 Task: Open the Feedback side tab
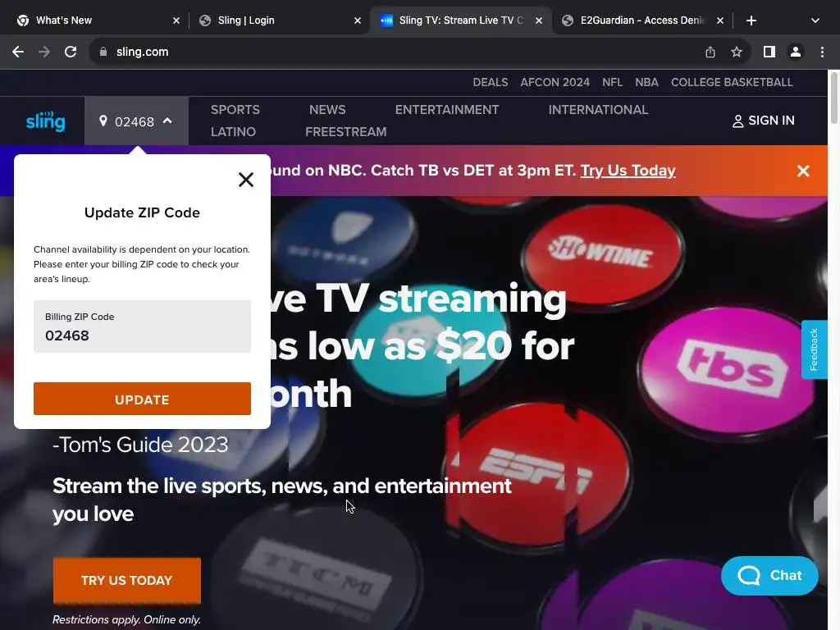[815, 349]
